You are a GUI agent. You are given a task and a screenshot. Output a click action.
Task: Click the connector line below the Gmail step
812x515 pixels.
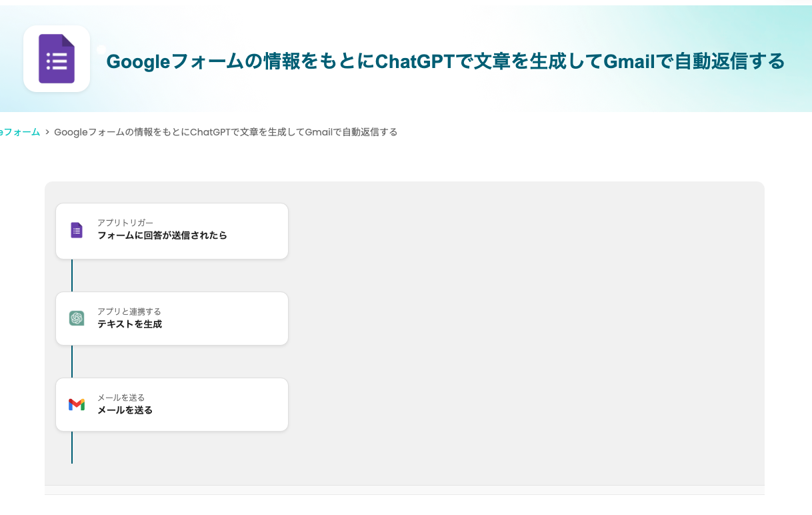pyautogui.click(x=72, y=447)
